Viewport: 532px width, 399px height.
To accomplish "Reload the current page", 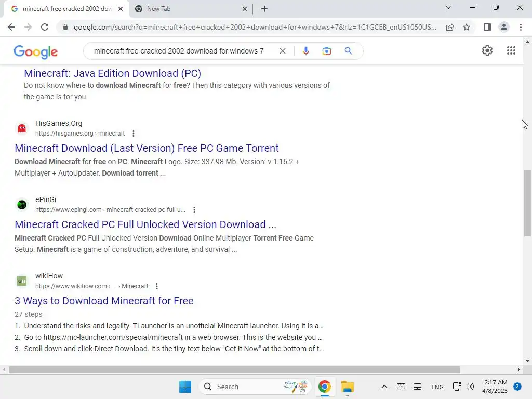I will (45, 27).
